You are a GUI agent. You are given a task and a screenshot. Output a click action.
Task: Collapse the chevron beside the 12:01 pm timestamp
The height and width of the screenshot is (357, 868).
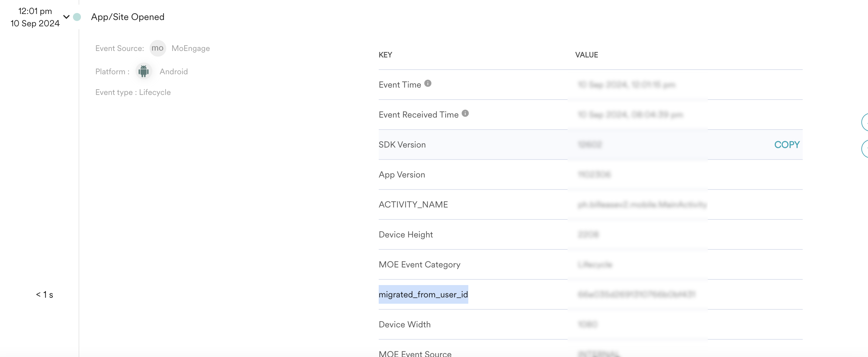[66, 17]
